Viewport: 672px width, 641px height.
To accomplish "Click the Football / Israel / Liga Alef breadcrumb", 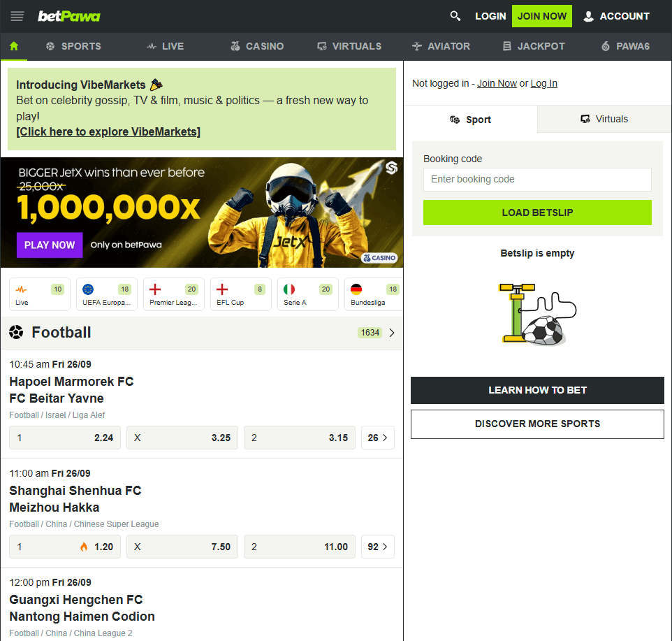I will pos(57,415).
